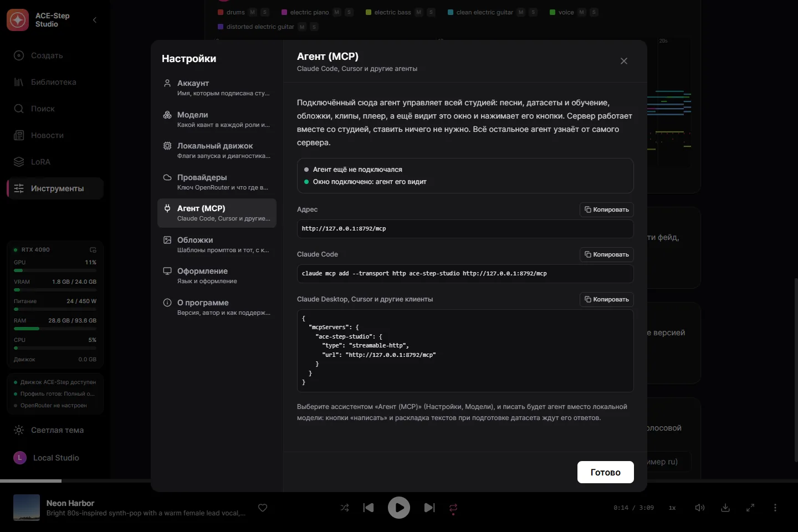Skip to the previous track

point(369,508)
